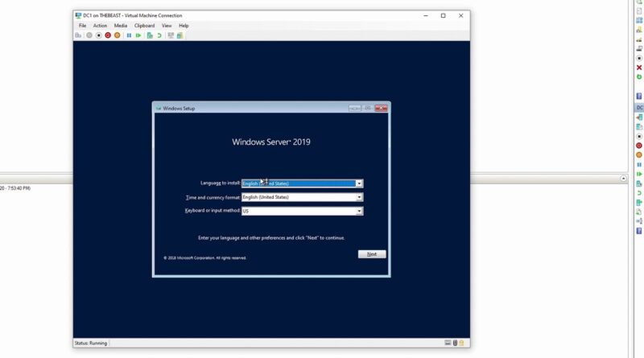Viewport: 644px width, 358px height.
Task: Click the last toolbar icon after Enhanced Session
Action: point(180,35)
